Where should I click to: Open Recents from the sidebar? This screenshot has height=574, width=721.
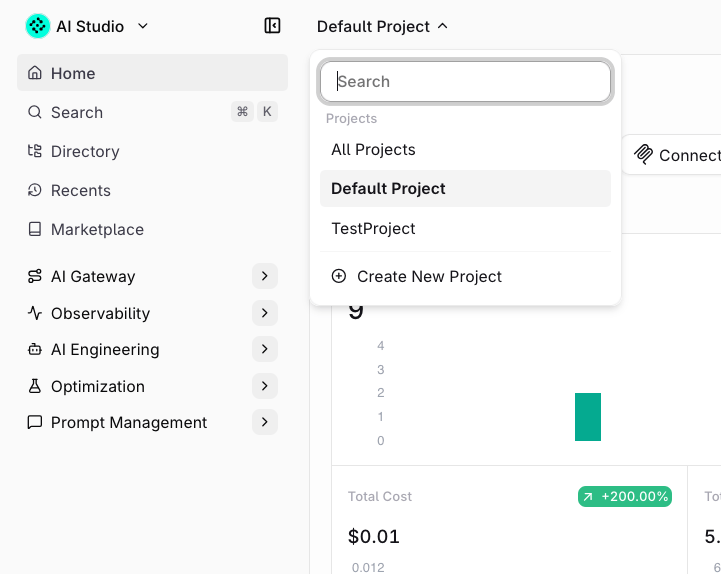[x=152, y=190]
